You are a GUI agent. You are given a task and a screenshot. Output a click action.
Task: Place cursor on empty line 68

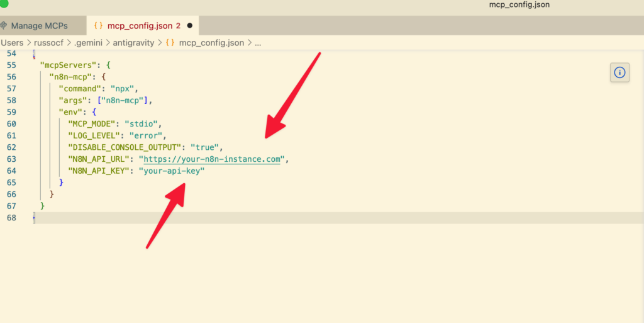coord(338,218)
